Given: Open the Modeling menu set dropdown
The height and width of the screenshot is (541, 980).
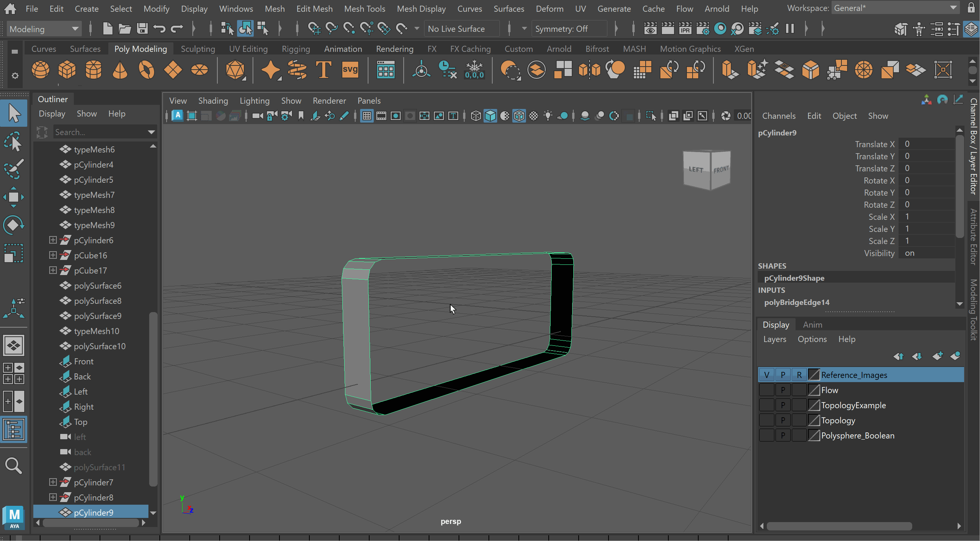Looking at the screenshot, I should click(44, 29).
